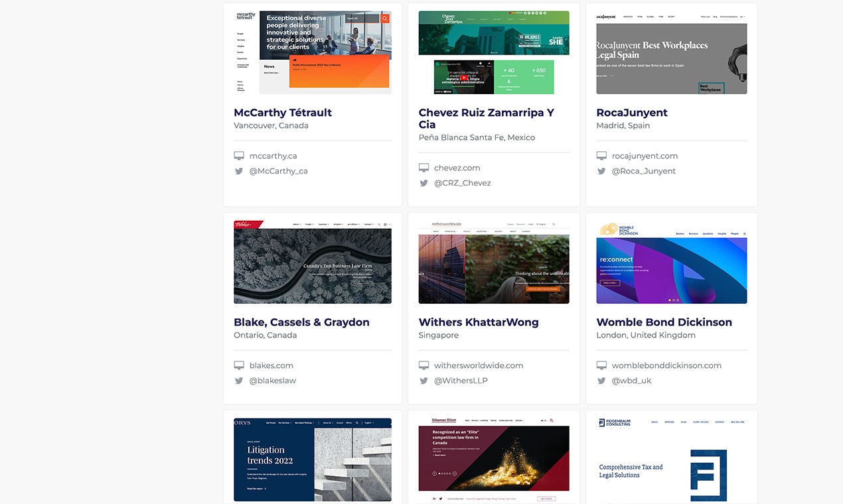Click the Twitter icon beside @WithersLLP
Screen dimensions: 843x504
click(423, 381)
